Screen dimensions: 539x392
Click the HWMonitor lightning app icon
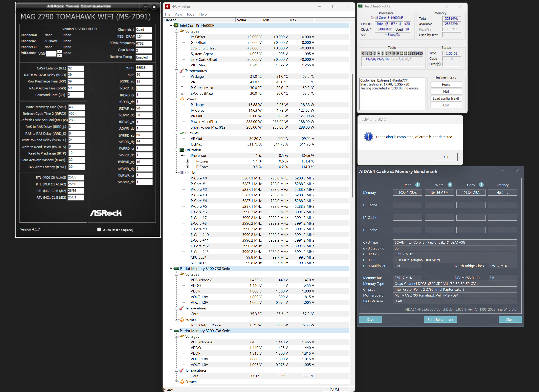(167, 6)
